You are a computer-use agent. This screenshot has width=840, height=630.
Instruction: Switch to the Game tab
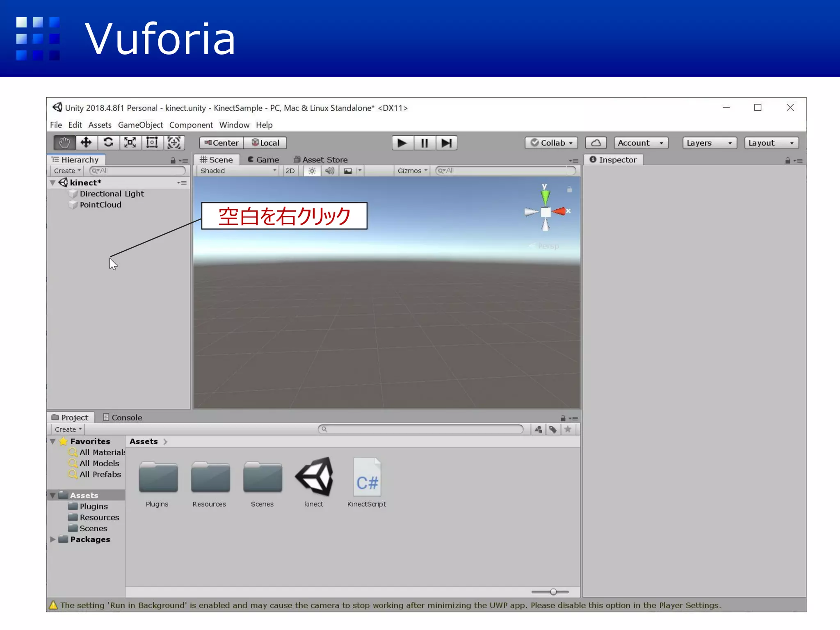coord(263,160)
